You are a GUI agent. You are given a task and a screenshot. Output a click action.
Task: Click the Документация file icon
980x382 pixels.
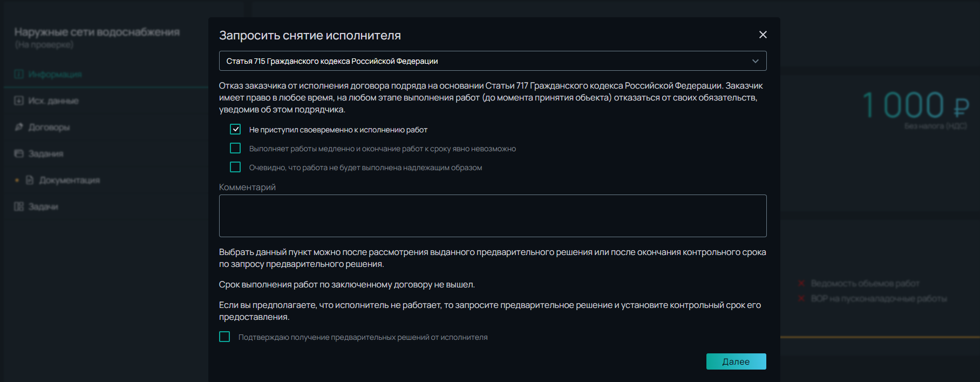[x=30, y=180]
